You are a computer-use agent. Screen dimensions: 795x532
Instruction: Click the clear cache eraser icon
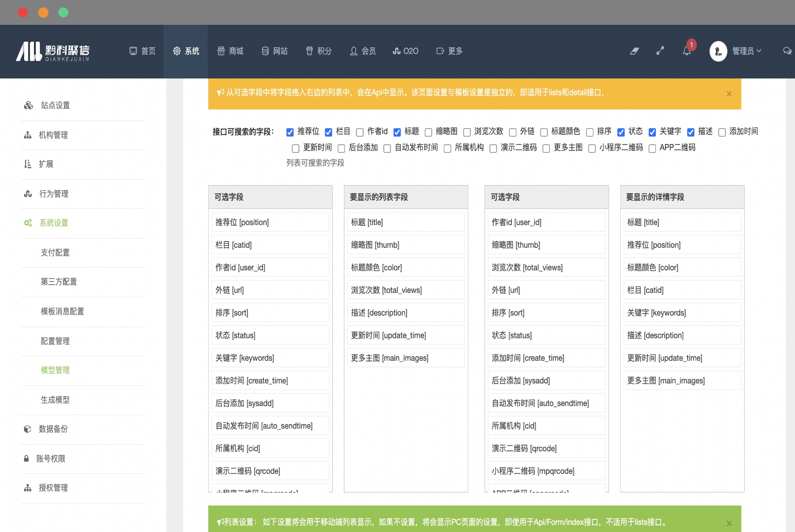(x=635, y=51)
